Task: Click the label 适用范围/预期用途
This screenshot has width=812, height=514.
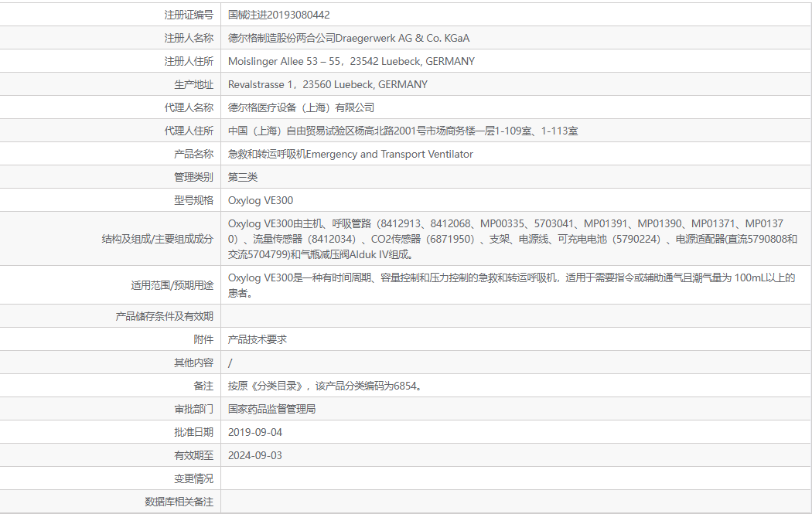Action: [x=172, y=286]
